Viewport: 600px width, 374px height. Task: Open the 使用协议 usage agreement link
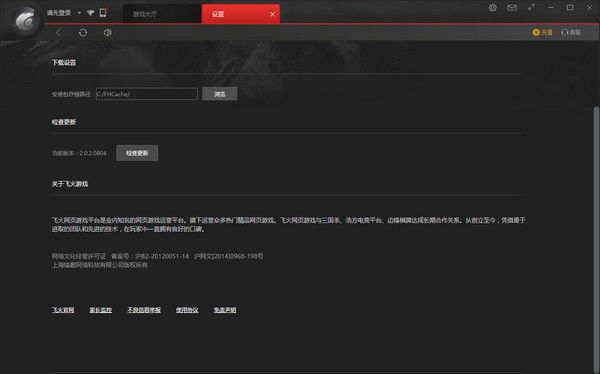(187, 310)
